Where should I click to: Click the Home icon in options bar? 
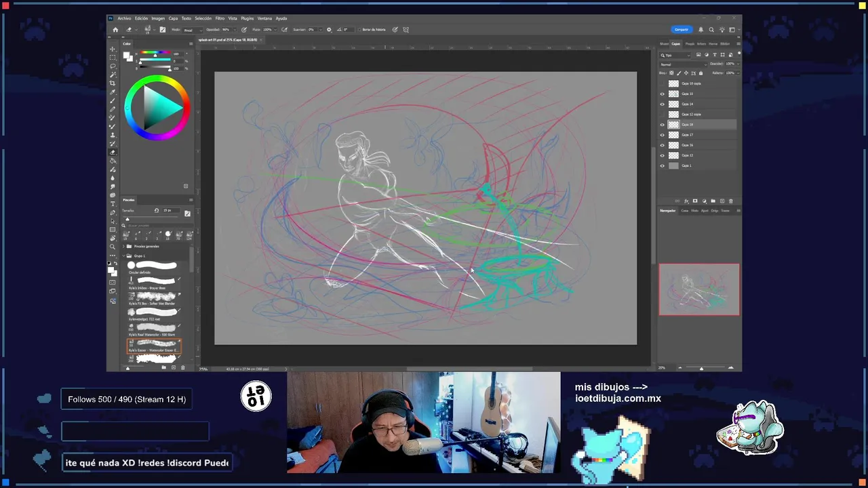click(115, 30)
